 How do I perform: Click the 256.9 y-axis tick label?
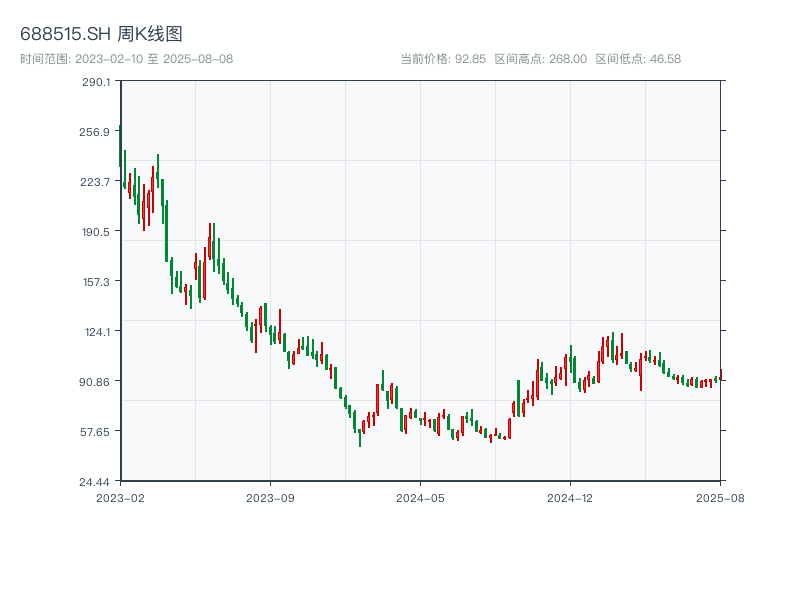pyautogui.click(x=96, y=131)
